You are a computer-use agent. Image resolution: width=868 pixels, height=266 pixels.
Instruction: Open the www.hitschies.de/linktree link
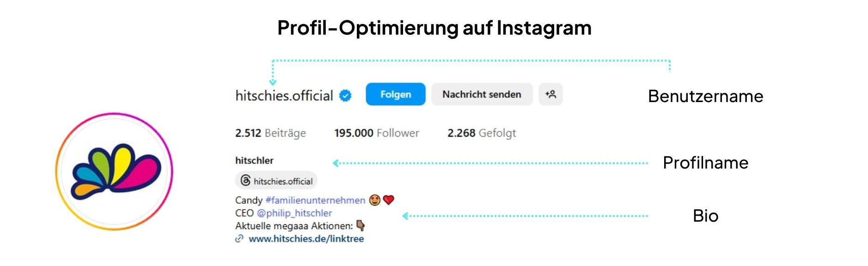[x=306, y=239]
